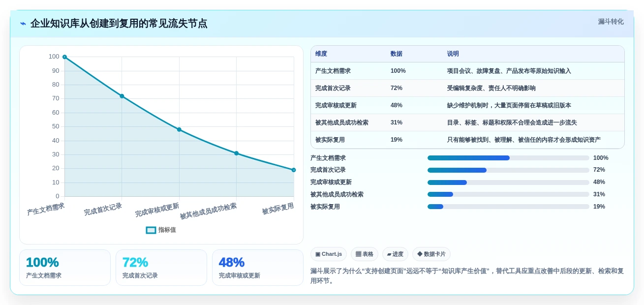Screen dimensions: 644x305
Task: Click the description 受编辑复杂度、责任人不明确影响
Action: pyautogui.click(x=491, y=88)
